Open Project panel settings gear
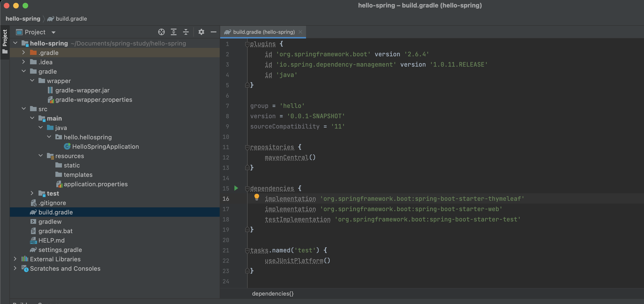The width and height of the screenshot is (644, 304). (201, 32)
